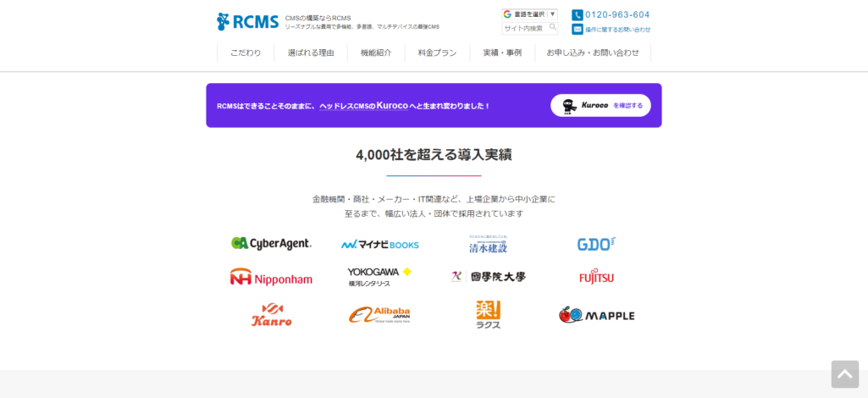Click the tagline CMSの構築ならRCMS

click(318, 18)
